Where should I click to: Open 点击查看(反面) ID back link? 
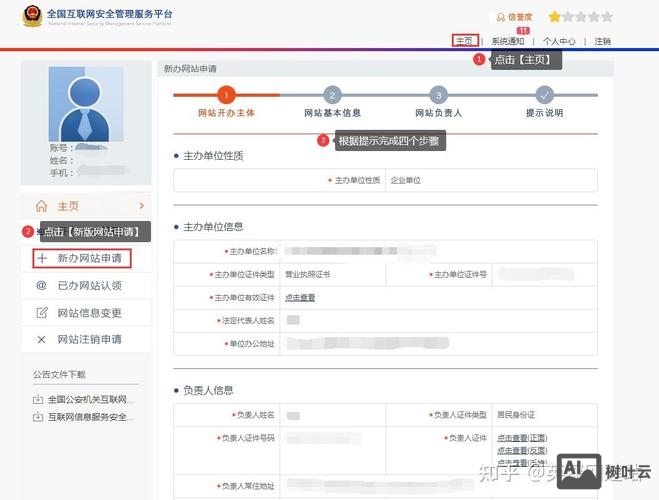tap(522, 450)
